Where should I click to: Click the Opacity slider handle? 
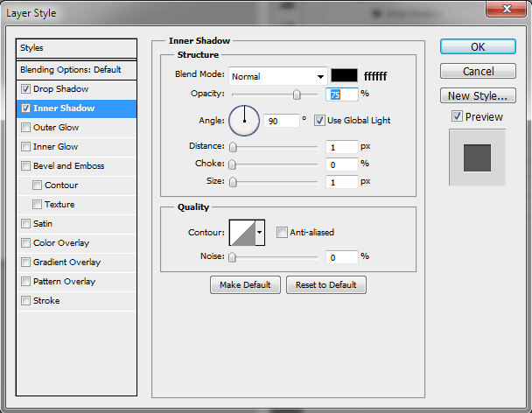(297, 94)
